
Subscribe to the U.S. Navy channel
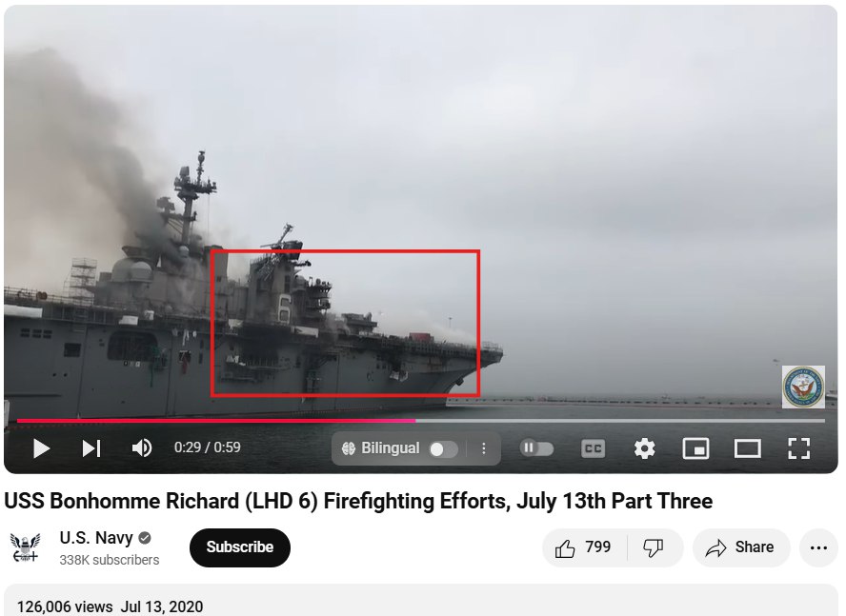coord(239,547)
